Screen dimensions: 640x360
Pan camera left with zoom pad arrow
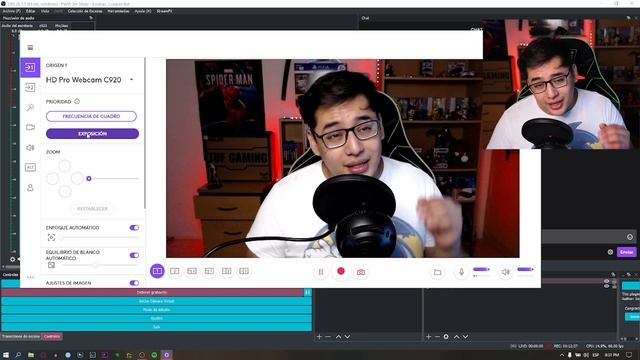click(52, 178)
